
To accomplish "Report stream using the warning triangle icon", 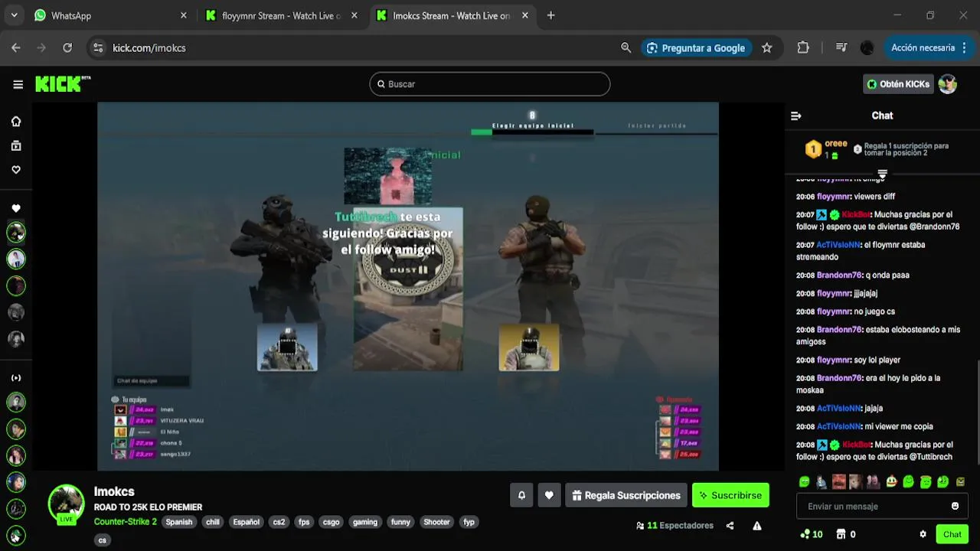I will tap(757, 526).
